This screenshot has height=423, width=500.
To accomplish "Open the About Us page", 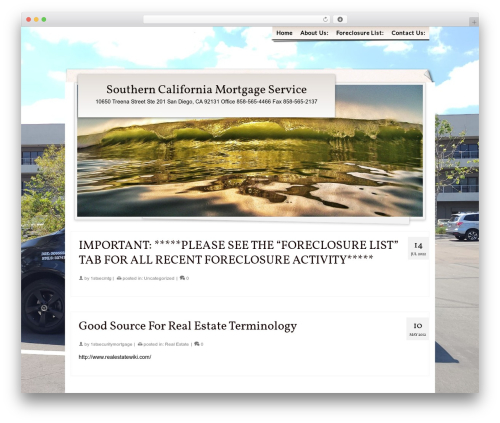I will click(x=314, y=33).
